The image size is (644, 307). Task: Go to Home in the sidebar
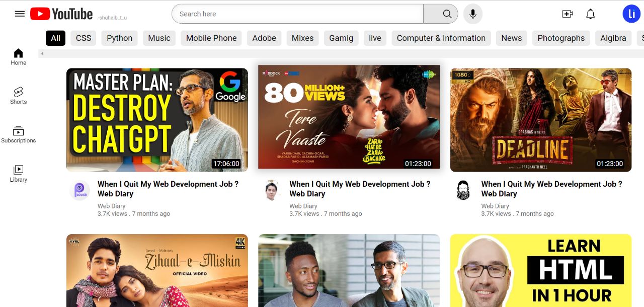click(19, 56)
